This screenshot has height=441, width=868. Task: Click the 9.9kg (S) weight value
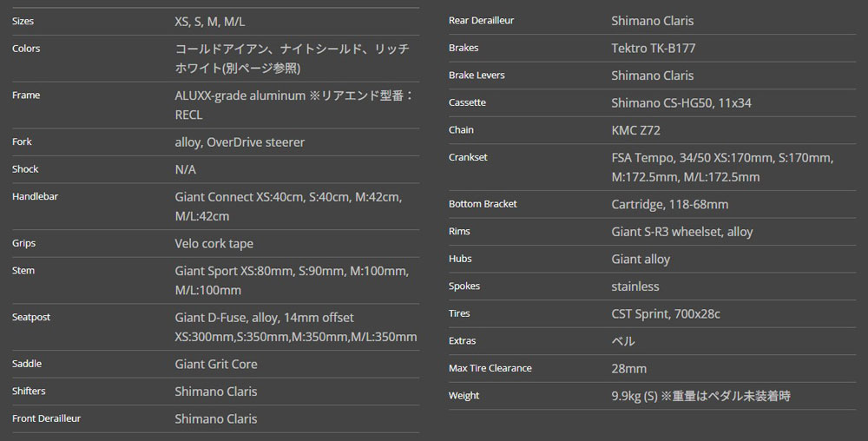pos(700,396)
